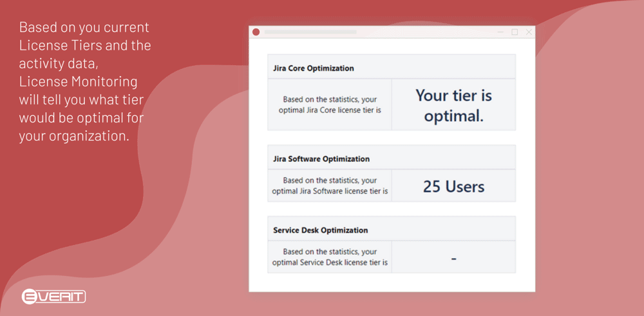644x316 pixels.
Task: Select the Jira Software Optimization header
Action: (392, 157)
